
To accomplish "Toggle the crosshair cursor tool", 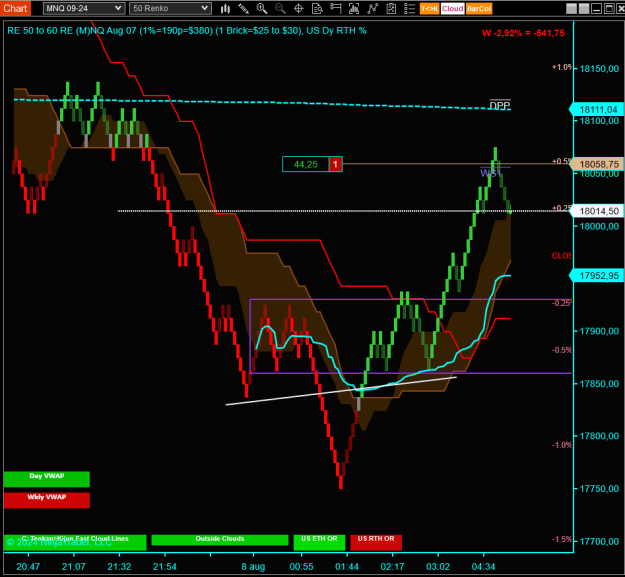I will pyautogui.click(x=299, y=8).
